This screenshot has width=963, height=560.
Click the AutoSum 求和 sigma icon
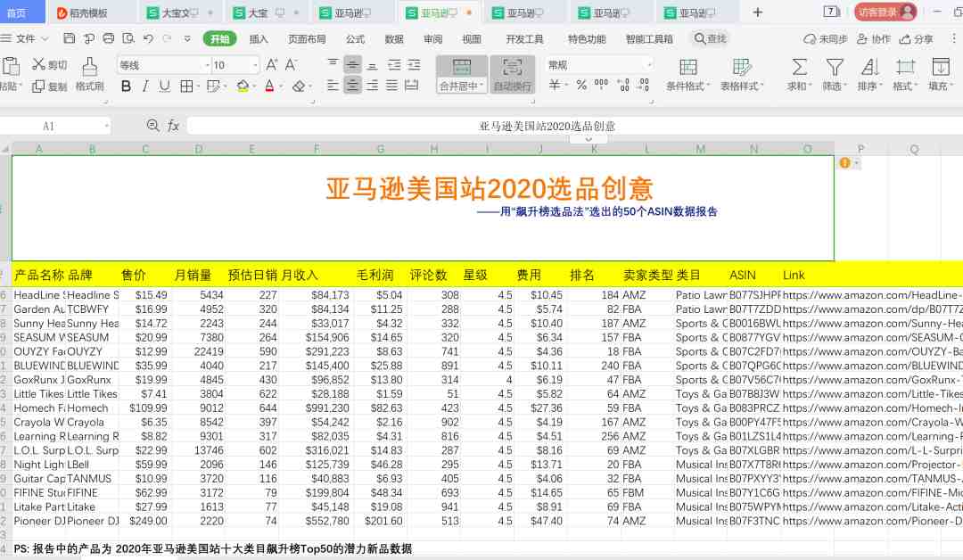pos(799,67)
